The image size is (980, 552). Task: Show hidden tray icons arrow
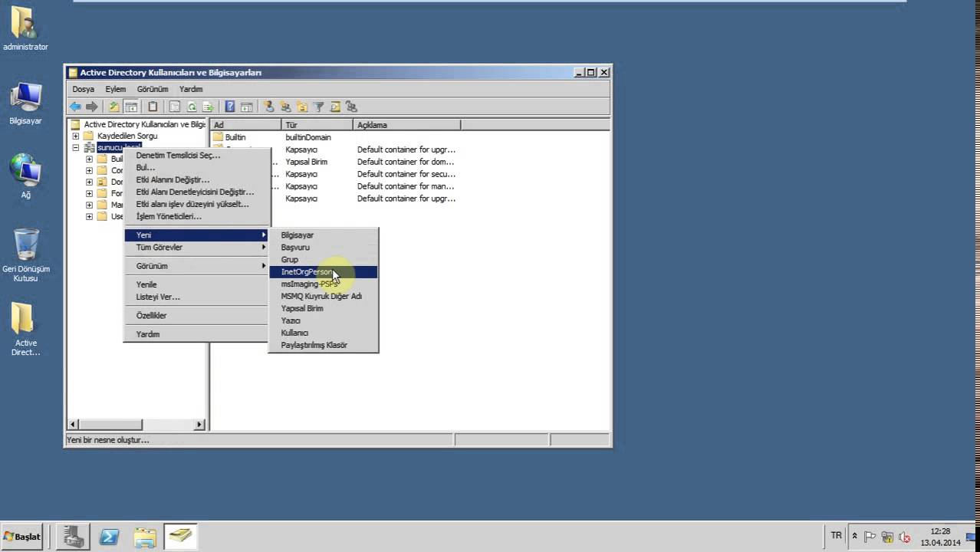click(854, 537)
